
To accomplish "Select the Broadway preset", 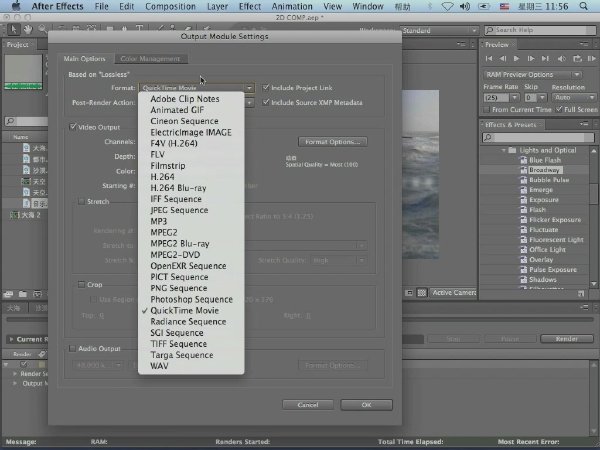I will [x=545, y=170].
